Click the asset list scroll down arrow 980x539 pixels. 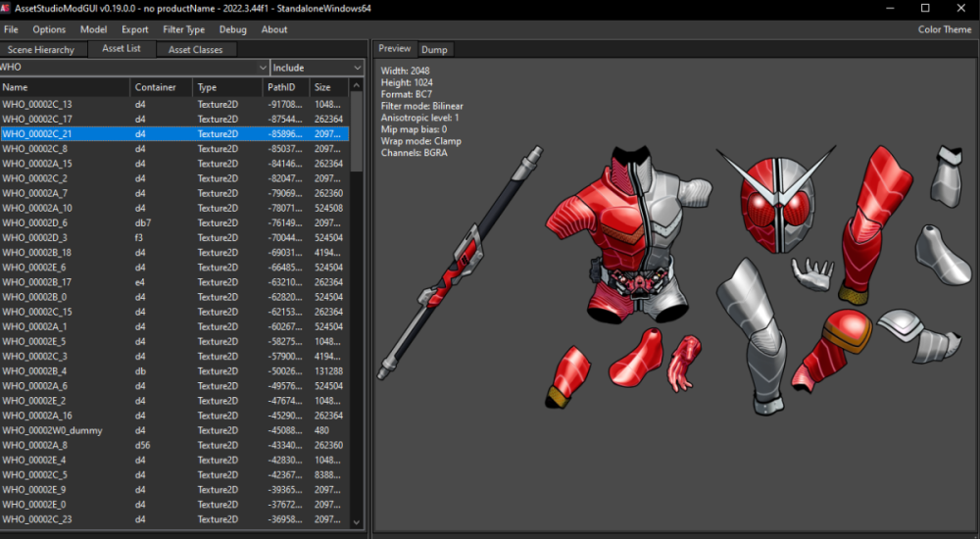(x=357, y=522)
